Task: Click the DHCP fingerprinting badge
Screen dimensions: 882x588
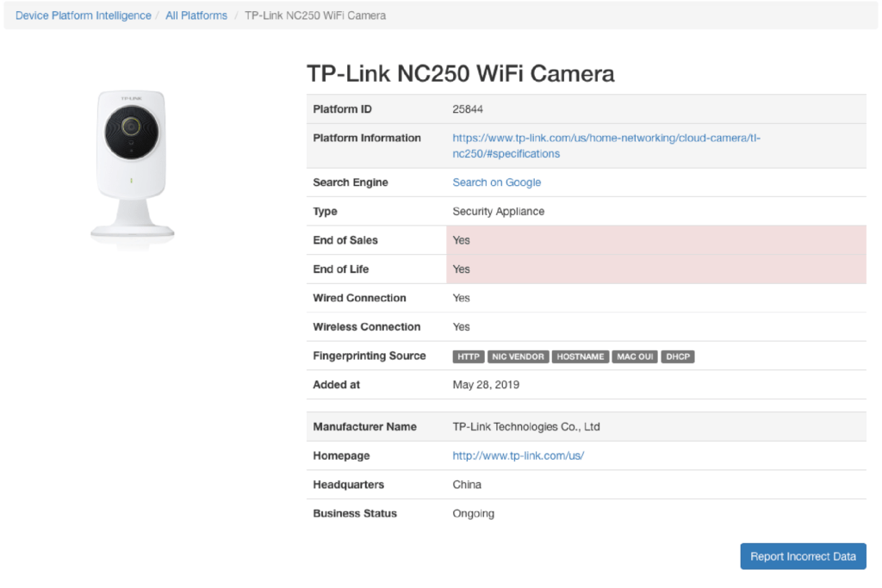Action: [x=678, y=356]
